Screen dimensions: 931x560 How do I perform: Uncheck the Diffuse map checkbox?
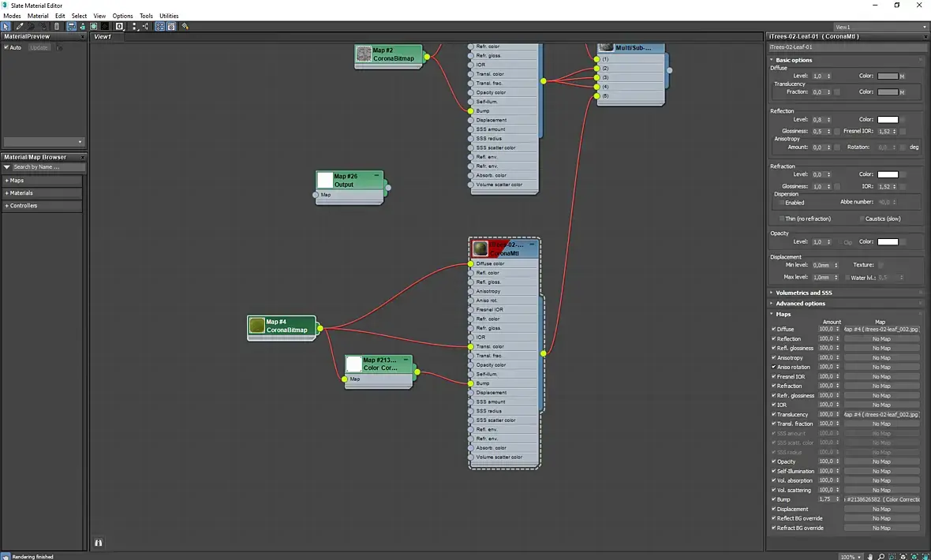[x=774, y=329]
